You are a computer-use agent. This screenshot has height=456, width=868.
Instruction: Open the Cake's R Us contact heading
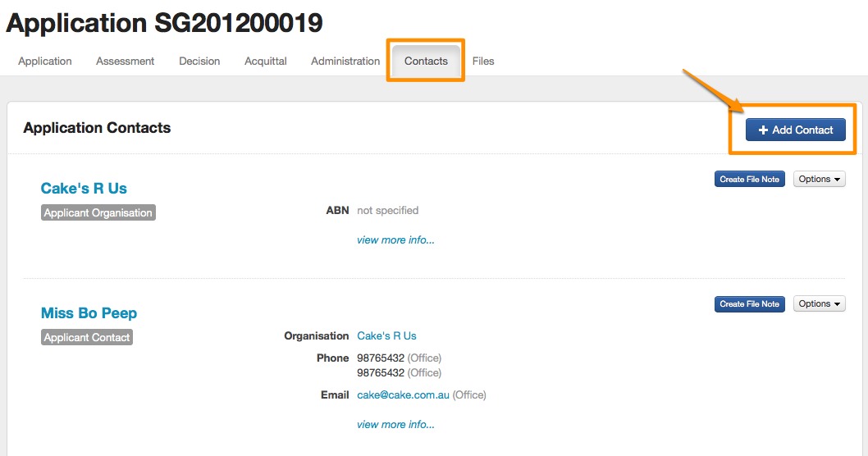[x=84, y=189]
